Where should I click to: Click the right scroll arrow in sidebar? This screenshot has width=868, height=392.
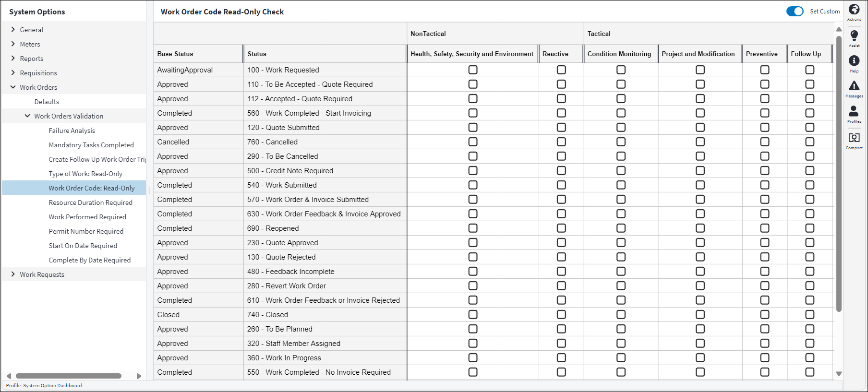tap(139, 376)
